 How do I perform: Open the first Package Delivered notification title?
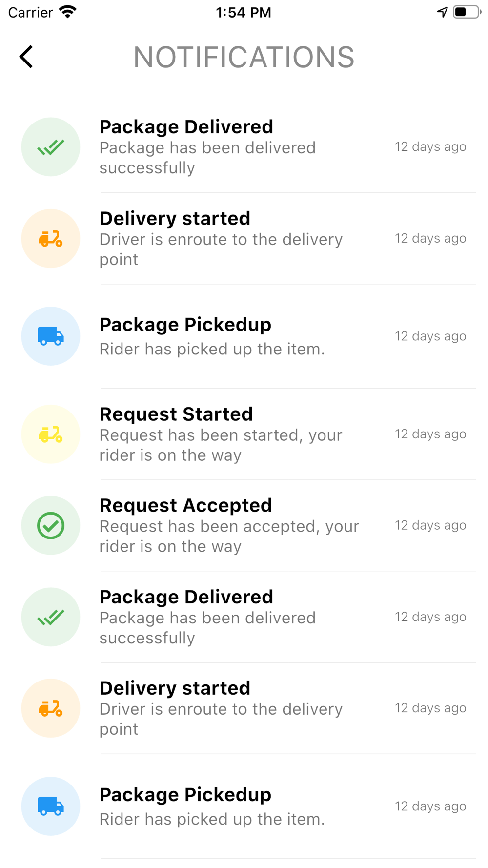click(186, 127)
